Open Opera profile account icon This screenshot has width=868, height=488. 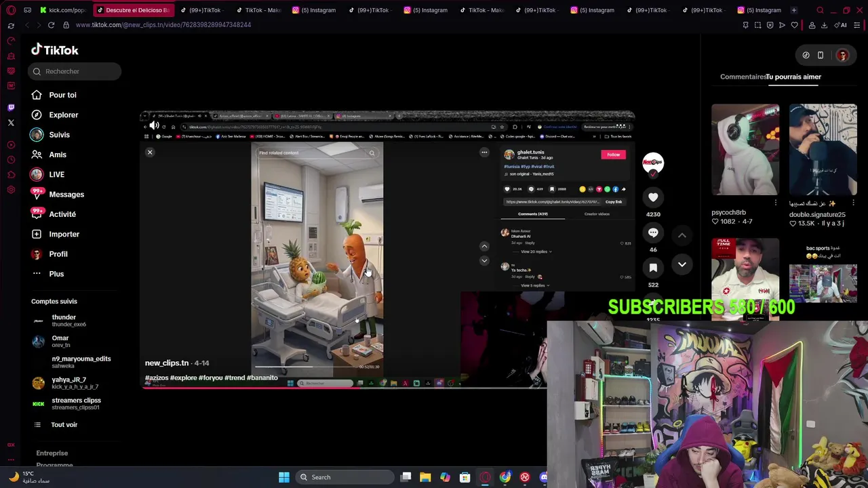(x=812, y=25)
